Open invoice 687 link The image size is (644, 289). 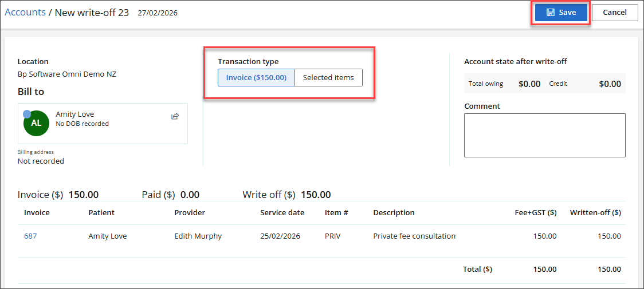(x=30, y=236)
